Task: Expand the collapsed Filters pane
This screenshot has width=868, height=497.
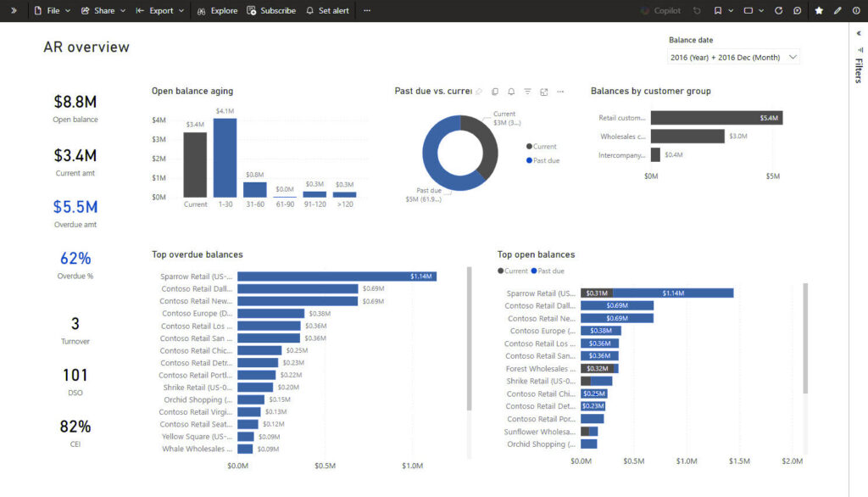Action: 858,34
